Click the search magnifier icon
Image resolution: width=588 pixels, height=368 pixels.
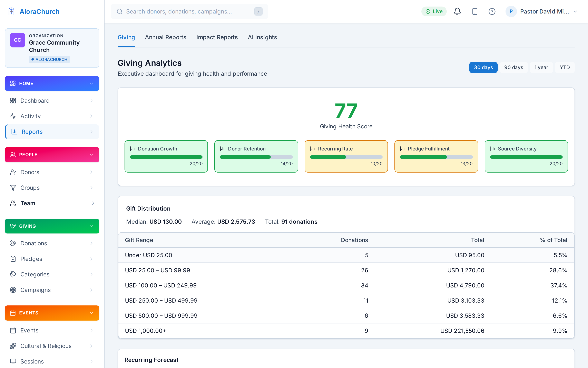point(120,11)
